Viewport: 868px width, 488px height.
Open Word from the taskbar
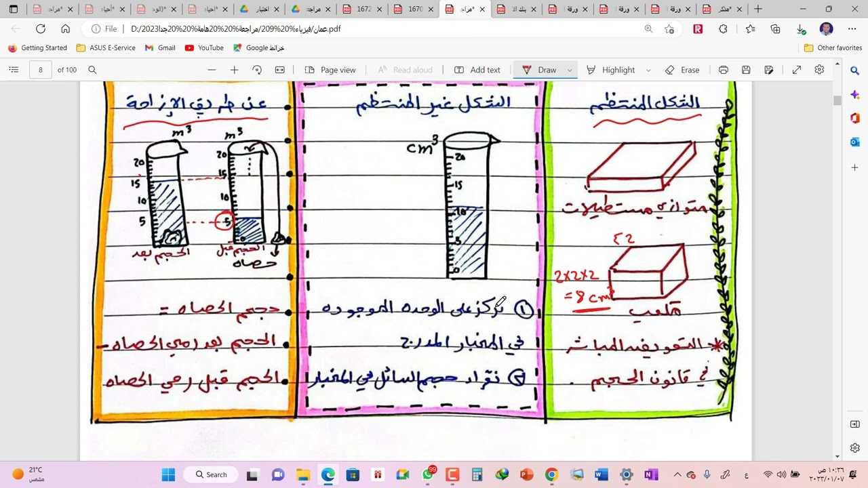point(601,474)
